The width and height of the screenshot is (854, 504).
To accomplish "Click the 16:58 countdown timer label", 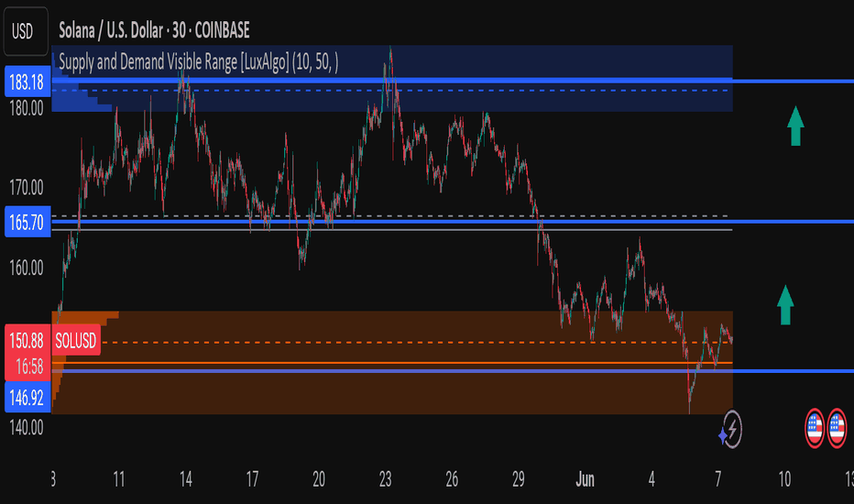I will 27,367.
